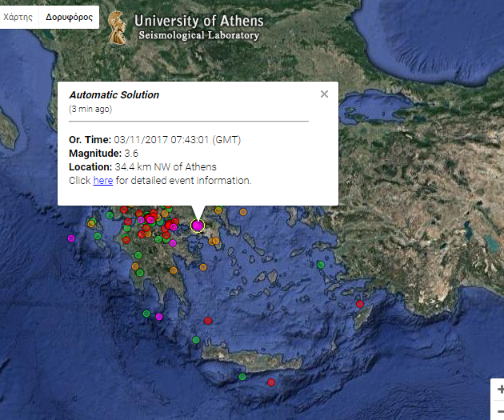Select the red marker north of western Crete
Screen dimensions: 504x420
208,320
